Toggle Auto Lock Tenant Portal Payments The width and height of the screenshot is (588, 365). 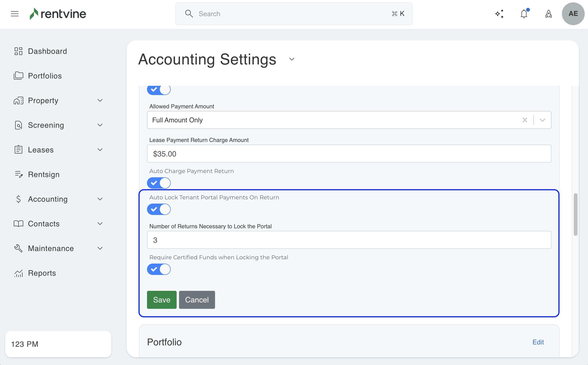click(159, 209)
